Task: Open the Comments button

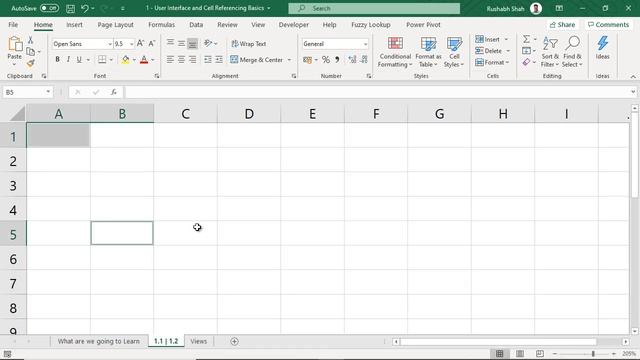Action: point(608,25)
